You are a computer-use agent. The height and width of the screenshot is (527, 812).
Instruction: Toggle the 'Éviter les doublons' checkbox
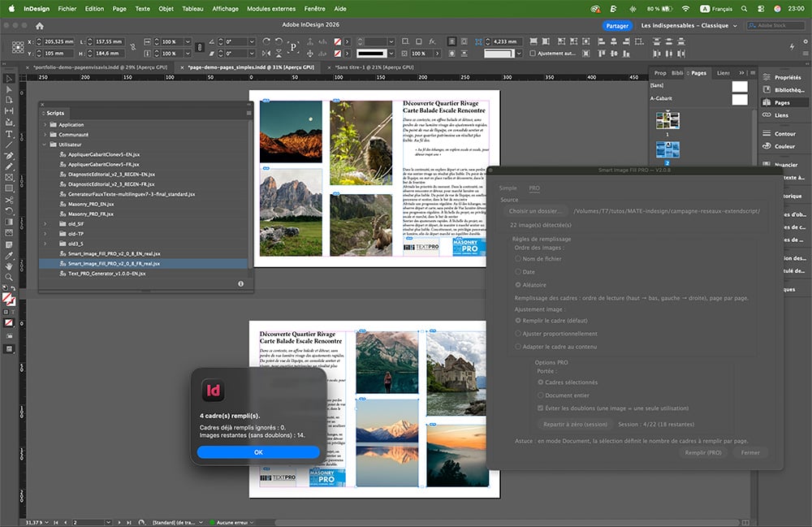tap(541, 408)
